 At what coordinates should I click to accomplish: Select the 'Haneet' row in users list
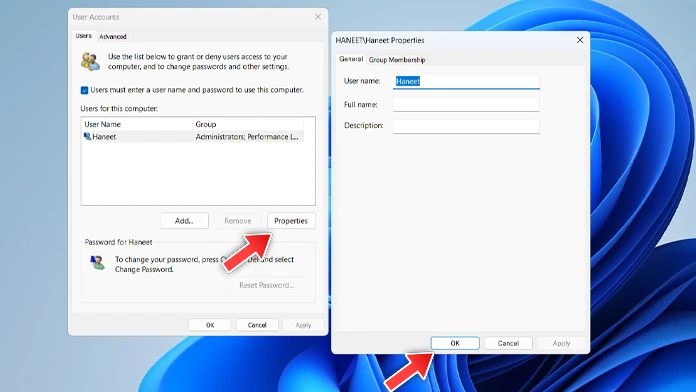pos(193,137)
